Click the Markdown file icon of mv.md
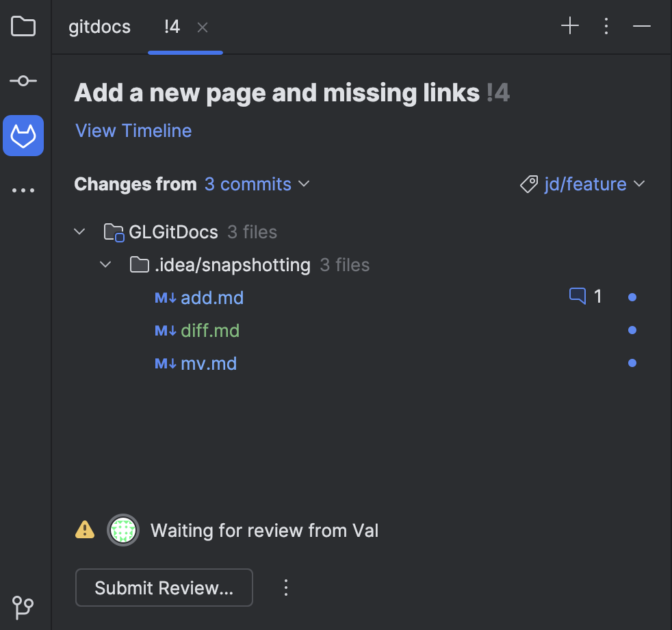 click(x=166, y=364)
